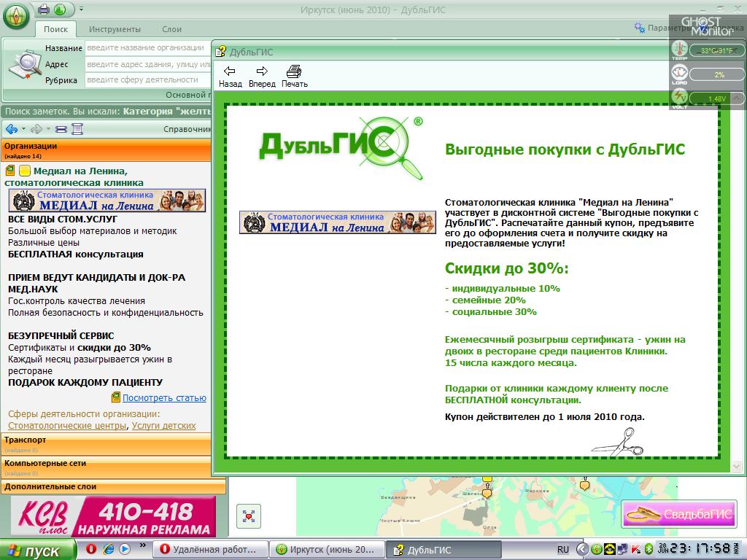Open the back arrow history dropdown
Viewport: 747px width, 560px height.
coord(23,129)
